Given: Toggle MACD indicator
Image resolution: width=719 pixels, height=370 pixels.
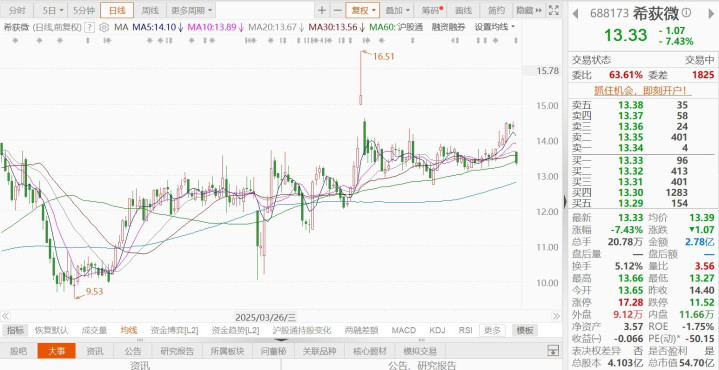Looking at the screenshot, I should [x=404, y=330].
